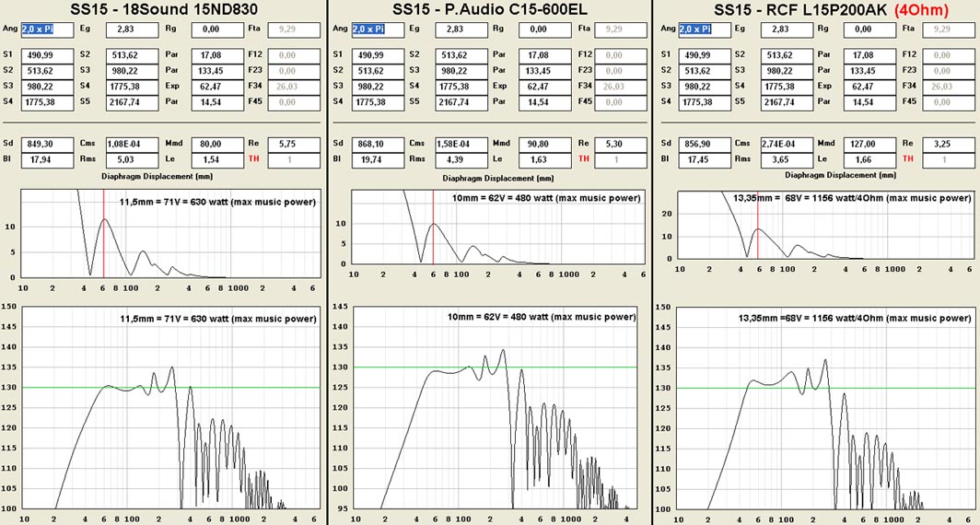The width and height of the screenshot is (980, 525).
Task: Click the Cms 1,08E-04 field
Action: click(x=133, y=145)
